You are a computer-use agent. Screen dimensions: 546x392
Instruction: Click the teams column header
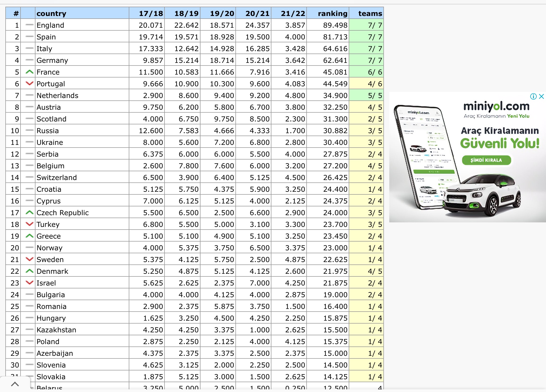click(x=370, y=13)
